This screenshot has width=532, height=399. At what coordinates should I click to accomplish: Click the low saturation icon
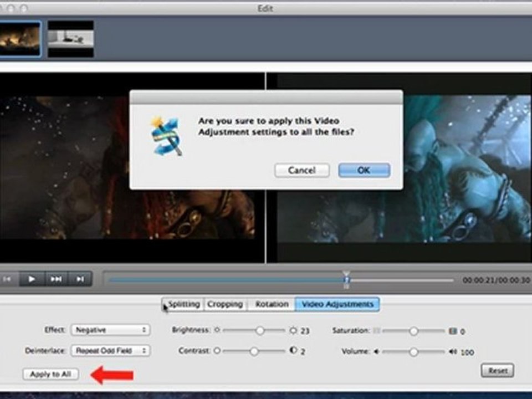pos(376,330)
